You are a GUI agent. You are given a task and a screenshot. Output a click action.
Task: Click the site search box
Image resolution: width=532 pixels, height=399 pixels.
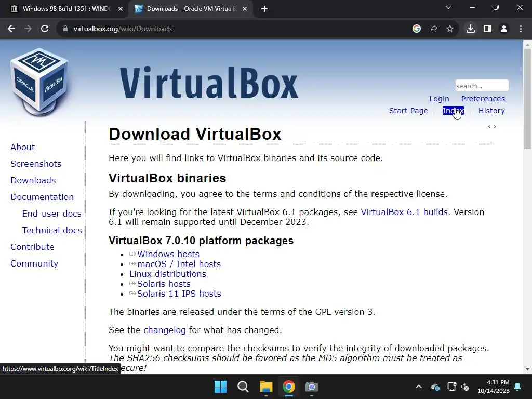(482, 86)
